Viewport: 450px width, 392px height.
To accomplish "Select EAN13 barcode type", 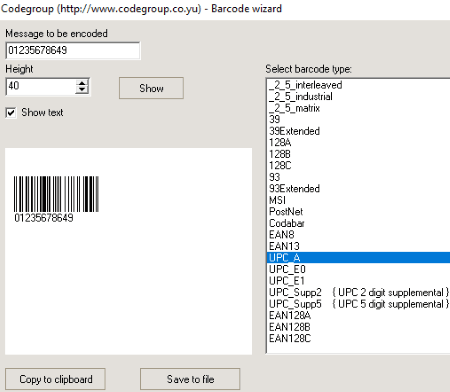I will click(x=359, y=246).
